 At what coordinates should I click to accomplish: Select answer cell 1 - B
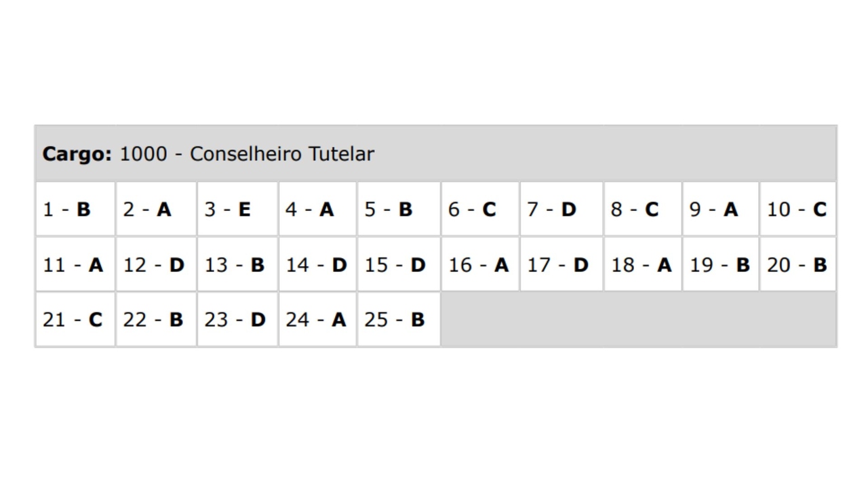coord(75,209)
